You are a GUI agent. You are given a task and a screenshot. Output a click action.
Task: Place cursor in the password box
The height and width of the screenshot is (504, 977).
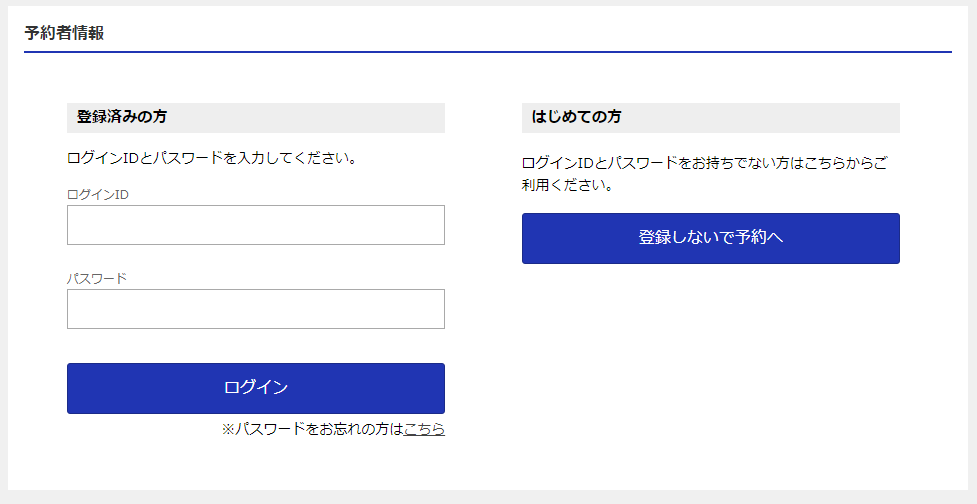pos(255,309)
